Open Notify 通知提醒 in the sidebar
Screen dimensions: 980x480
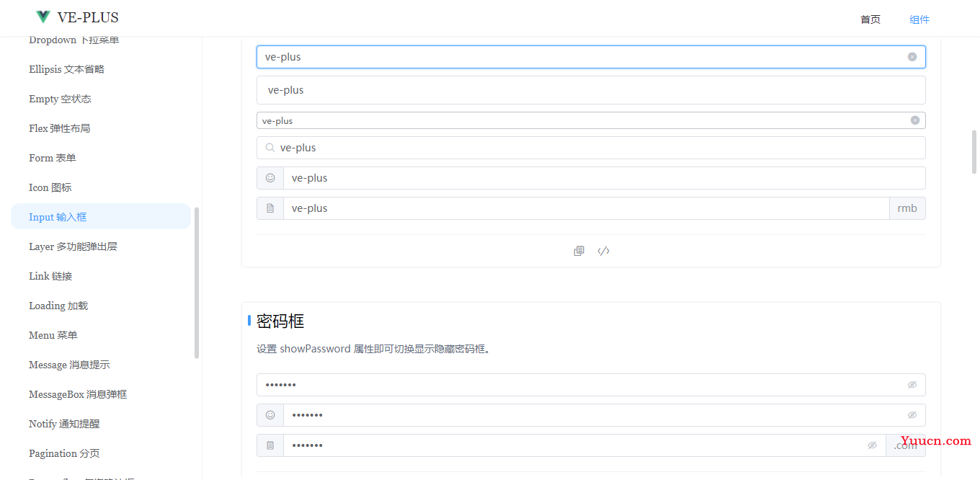coord(101,424)
